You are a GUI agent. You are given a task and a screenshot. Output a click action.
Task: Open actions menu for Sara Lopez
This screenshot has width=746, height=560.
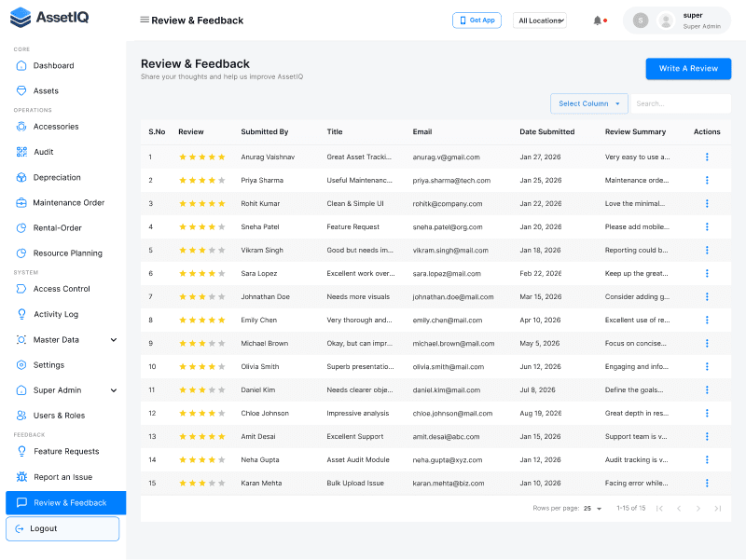click(707, 273)
